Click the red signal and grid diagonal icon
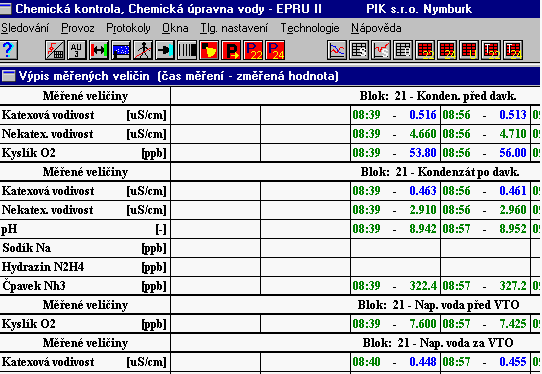542x374 pixels. tap(55, 50)
